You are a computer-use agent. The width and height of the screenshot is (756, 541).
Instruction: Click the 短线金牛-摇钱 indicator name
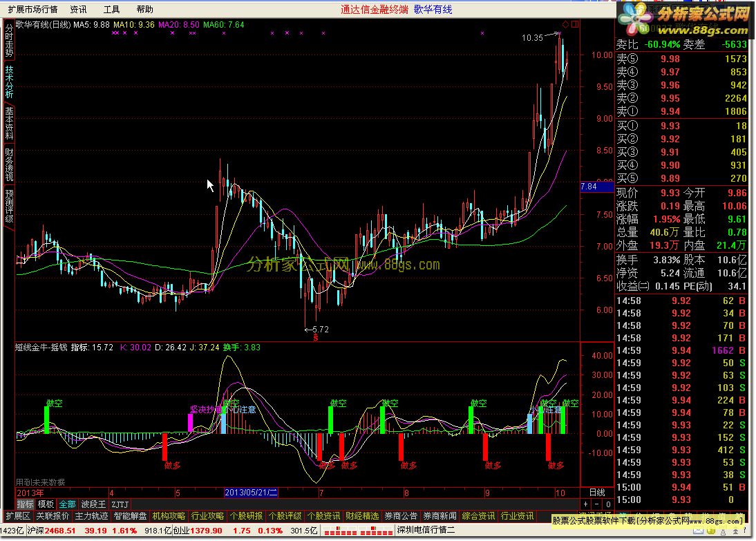pos(41,347)
